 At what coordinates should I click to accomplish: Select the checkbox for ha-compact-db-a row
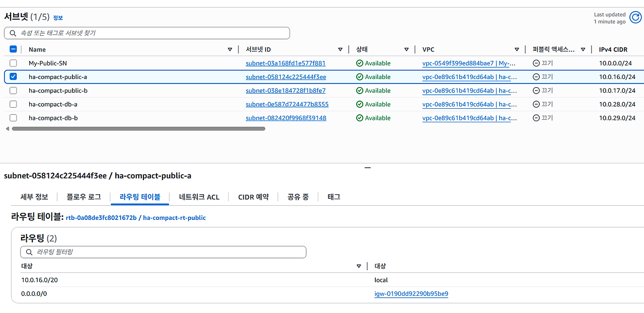coord(13,104)
